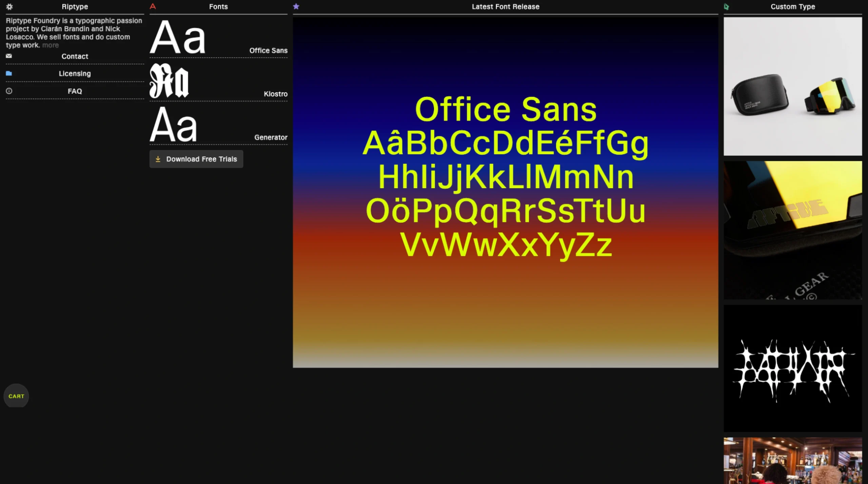Screen dimensions: 868x484
Task: Click the red A icon beside Fonts
Action: 153,6
